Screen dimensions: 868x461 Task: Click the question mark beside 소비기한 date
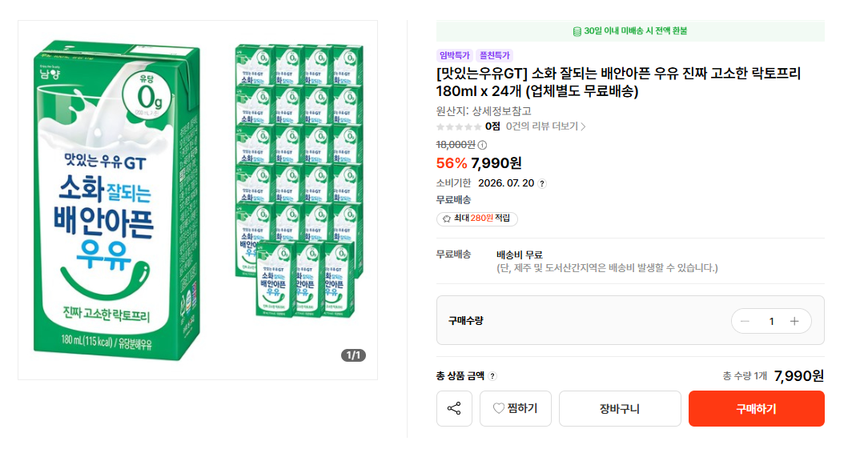coord(542,184)
